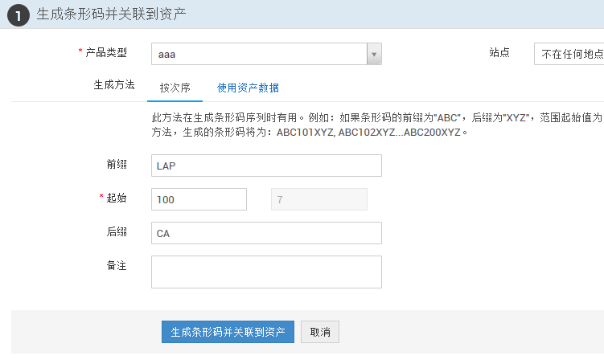The width and height of the screenshot is (604, 364).
Task: Click the disabled field showing 7
Action: pos(318,199)
